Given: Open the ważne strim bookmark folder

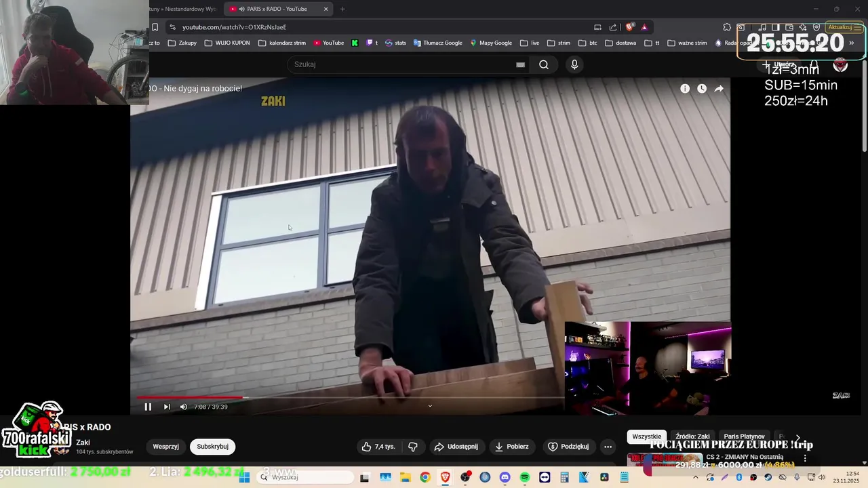Looking at the screenshot, I should (687, 43).
